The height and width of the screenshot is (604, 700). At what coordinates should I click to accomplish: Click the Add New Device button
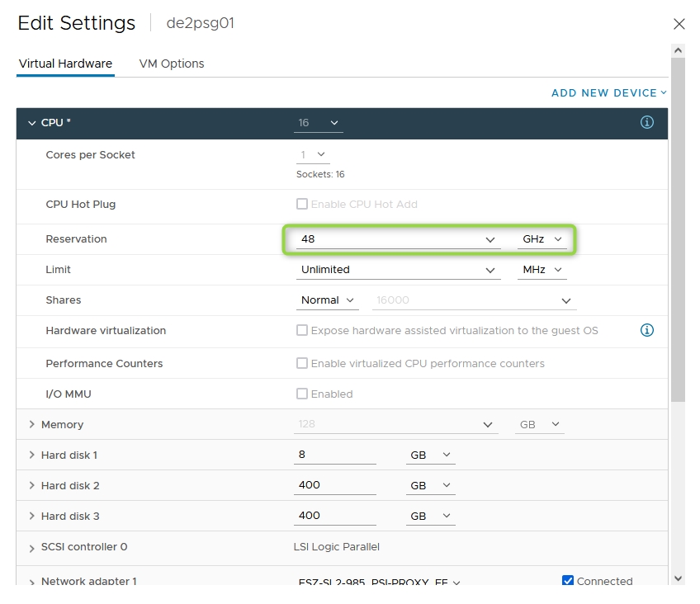click(608, 93)
